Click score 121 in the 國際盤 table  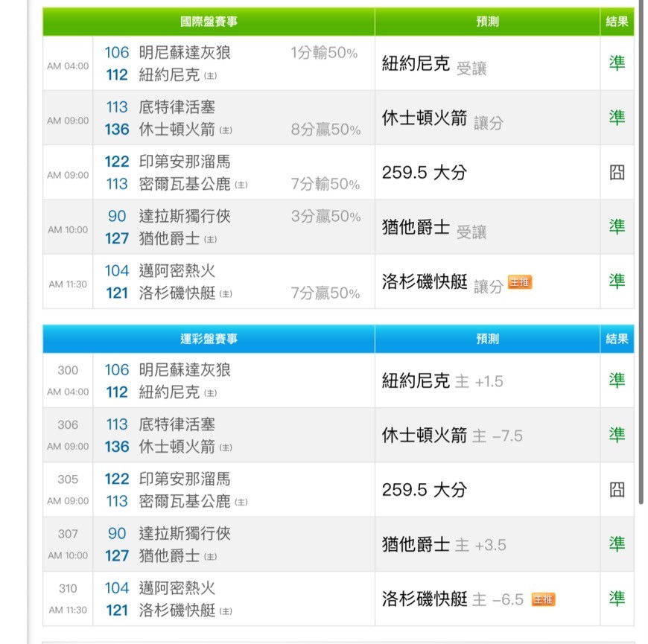pyautogui.click(x=117, y=293)
